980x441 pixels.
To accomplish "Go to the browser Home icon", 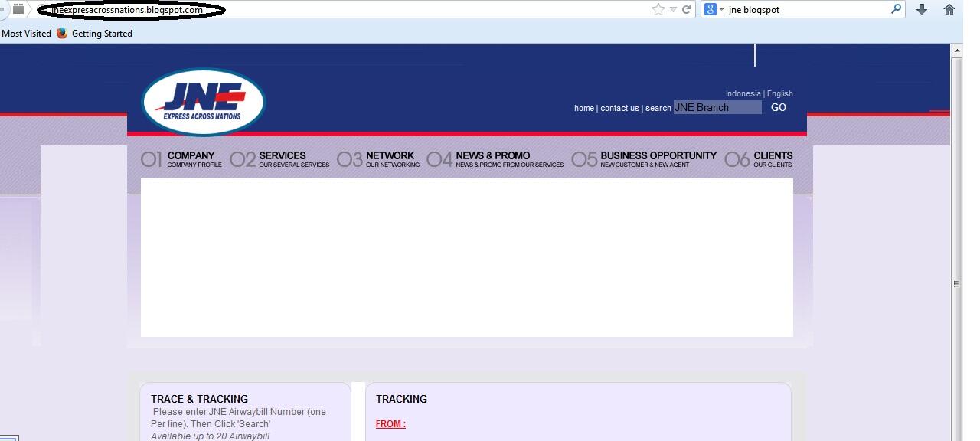I will pos(949,10).
